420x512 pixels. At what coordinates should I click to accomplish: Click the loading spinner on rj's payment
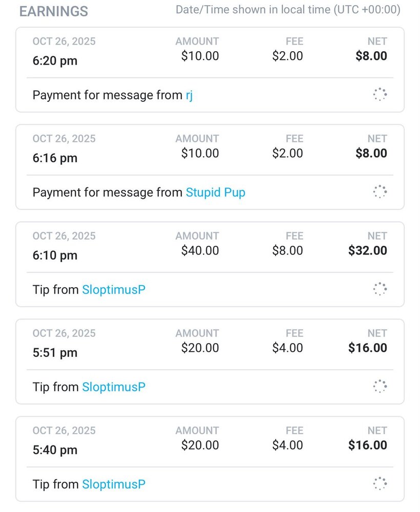tap(380, 95)
